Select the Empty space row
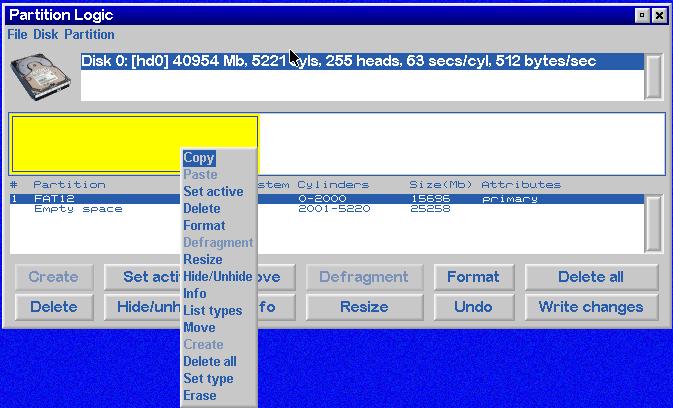Image resolution: width=673 pixels, height=408 pixels. click(x=326, y=209)
